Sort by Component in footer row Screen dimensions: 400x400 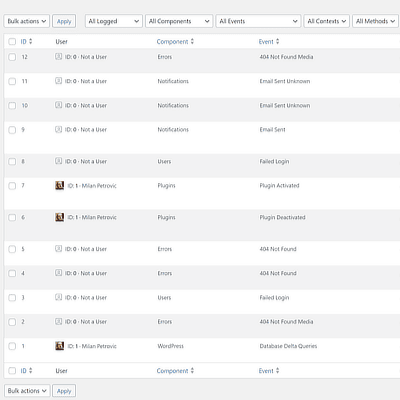[172, 371]
